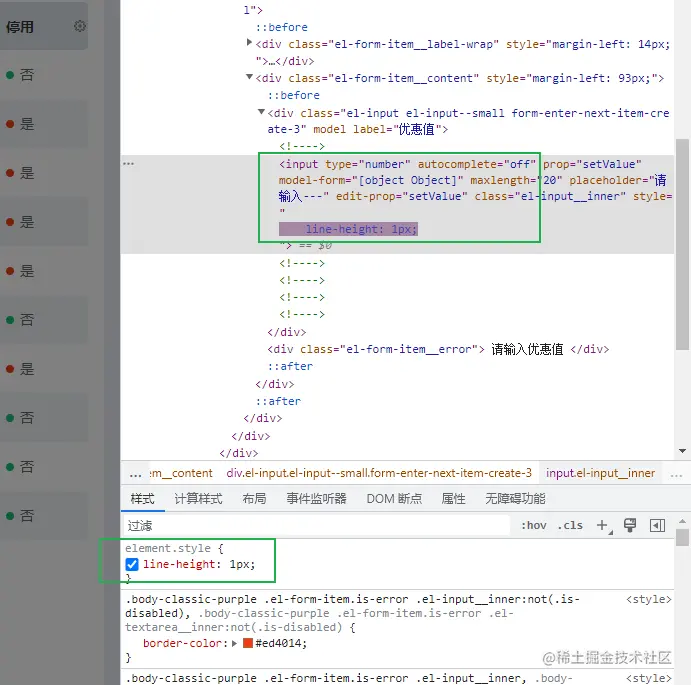Click the gear icon beside 停用 header
Image resolution: width=691 pixels, height=685 pixels.
pyautogui.click(x=80, y=26)
